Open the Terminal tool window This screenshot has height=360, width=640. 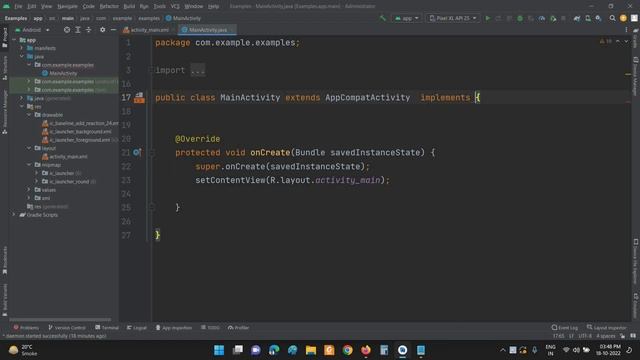point(107,328)
